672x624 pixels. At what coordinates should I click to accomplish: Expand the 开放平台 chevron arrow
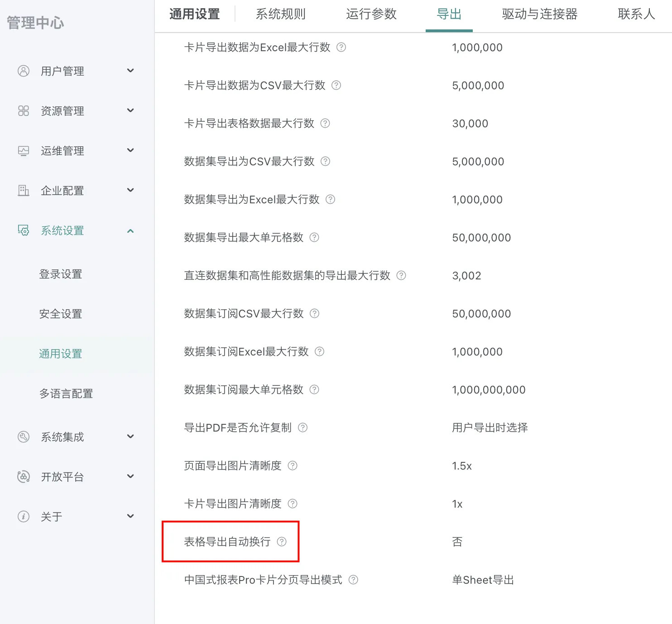tap(130, 476)
